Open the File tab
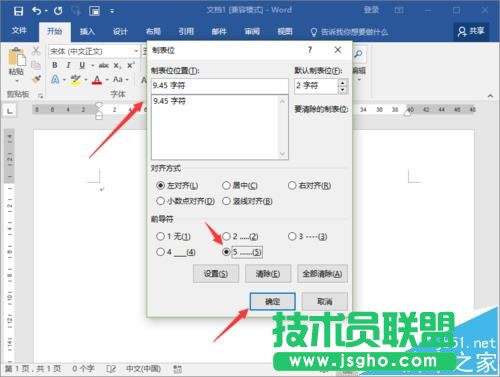Screen dimensions: 500x377 [19, 31]
